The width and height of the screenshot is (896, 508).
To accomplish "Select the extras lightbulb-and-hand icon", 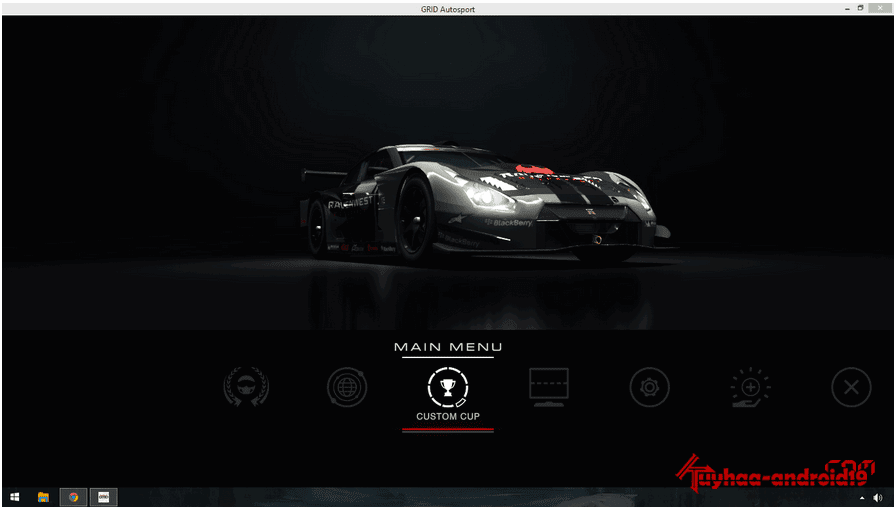I will click(x=750, y=387).
